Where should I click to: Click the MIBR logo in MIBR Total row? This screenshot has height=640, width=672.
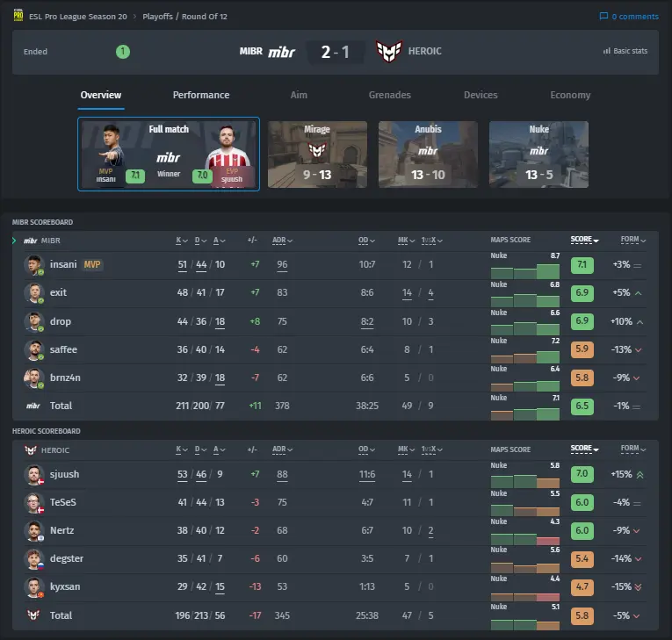coord(33,406)
